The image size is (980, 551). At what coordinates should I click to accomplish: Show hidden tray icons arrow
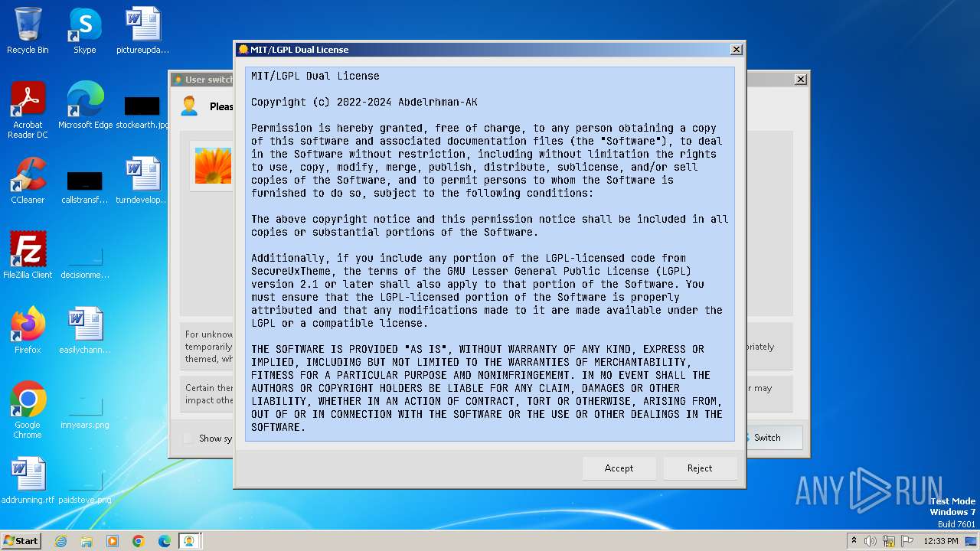(x=854, y=541)
